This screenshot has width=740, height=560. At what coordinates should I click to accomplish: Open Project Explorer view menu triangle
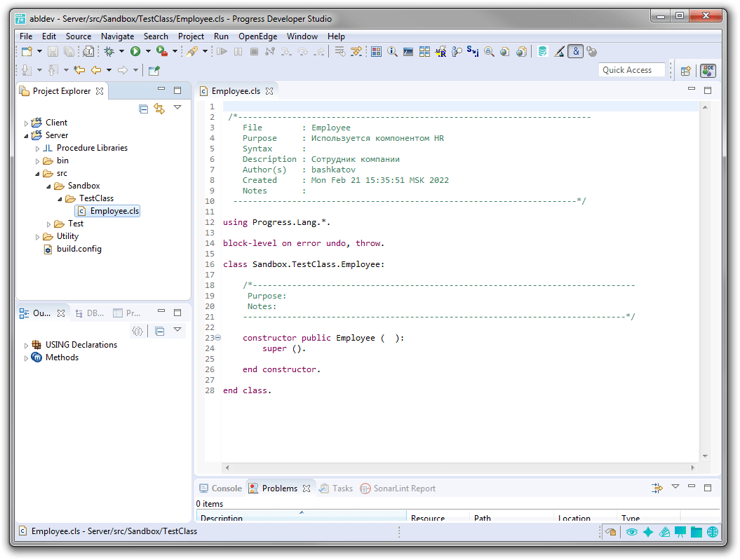(x=177, y=107)
